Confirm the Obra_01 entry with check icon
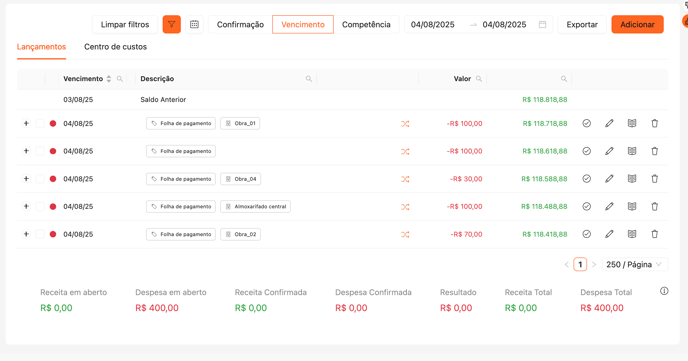The width and height of the screenshot is (688, 361). 587,123
